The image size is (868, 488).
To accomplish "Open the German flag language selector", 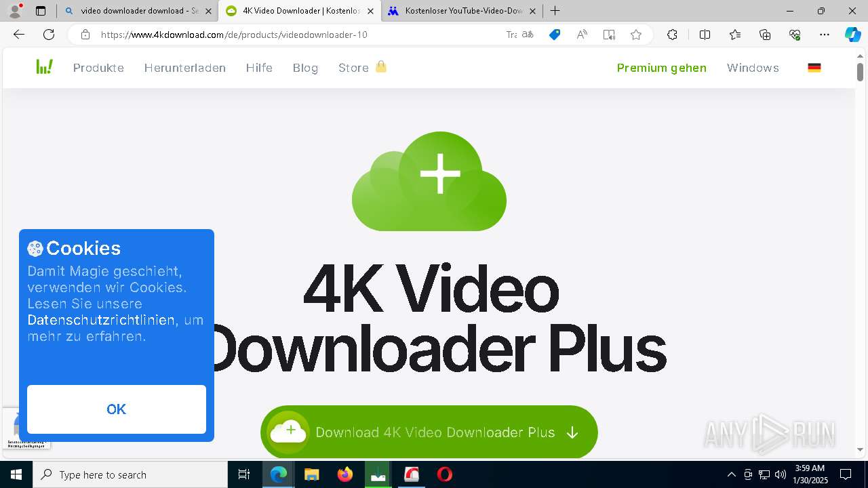I will point(814,68).
